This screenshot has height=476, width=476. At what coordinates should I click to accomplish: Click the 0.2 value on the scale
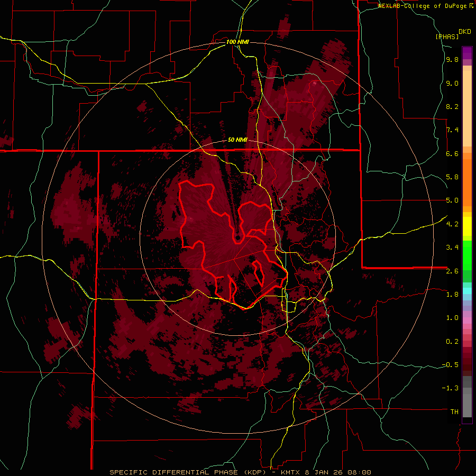pos(452,341)
